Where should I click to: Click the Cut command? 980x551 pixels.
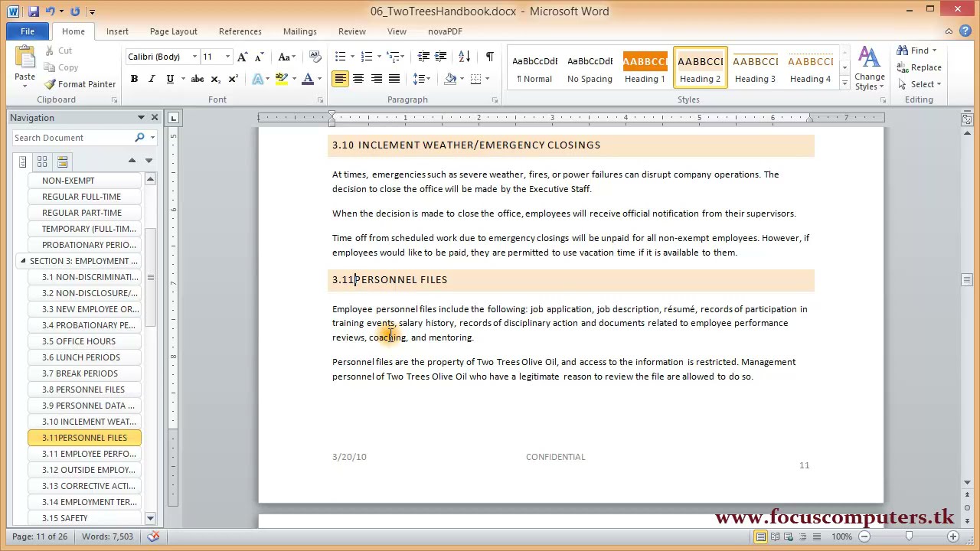58,51
